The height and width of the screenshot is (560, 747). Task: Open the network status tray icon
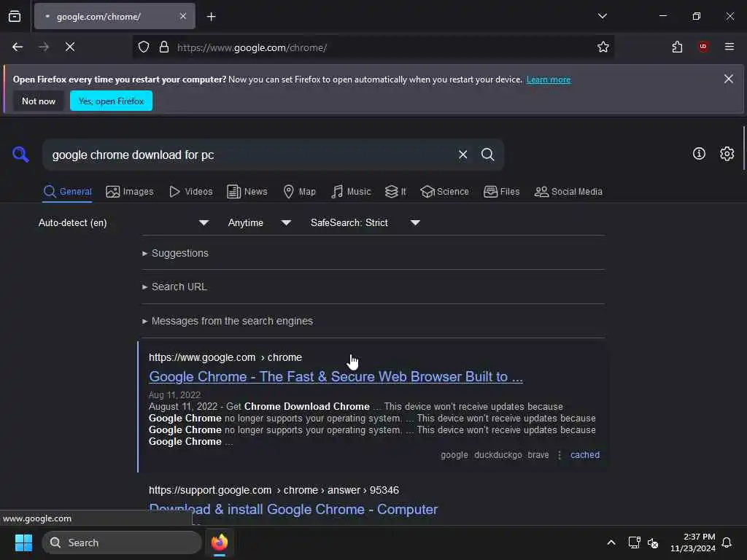point(634,542)
